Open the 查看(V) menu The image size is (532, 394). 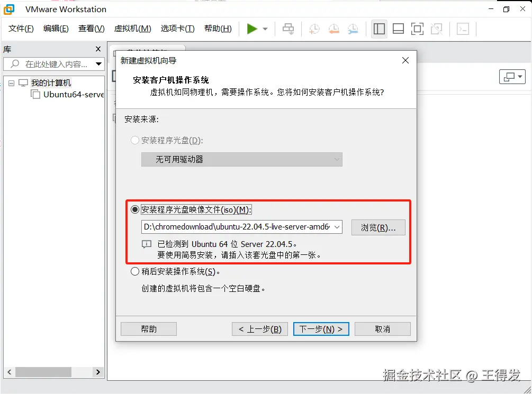(91, 29)
